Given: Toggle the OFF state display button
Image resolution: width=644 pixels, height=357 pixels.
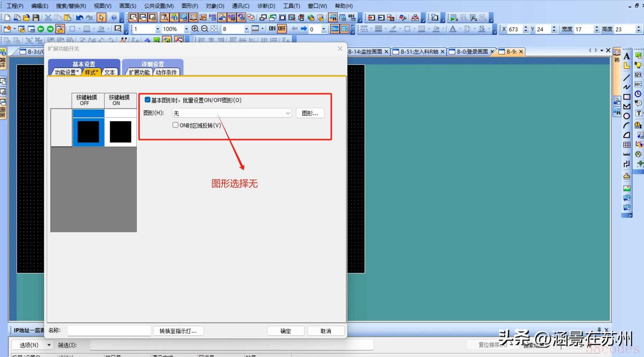Looking at the screenshot, I should pos(282,29).
